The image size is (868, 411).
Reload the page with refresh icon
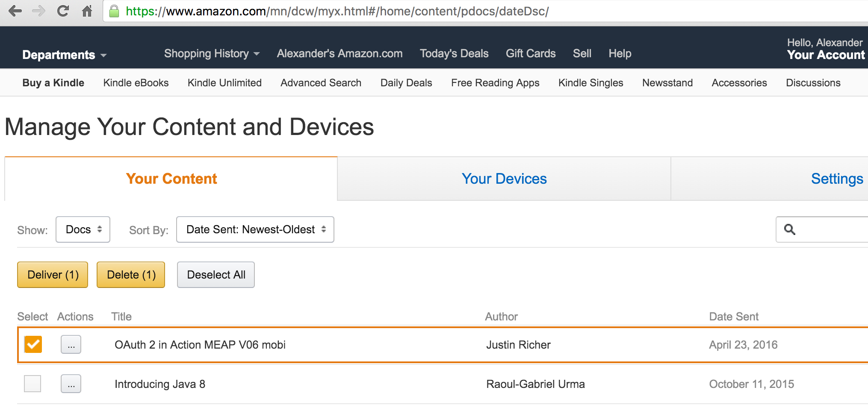(63, 11)
